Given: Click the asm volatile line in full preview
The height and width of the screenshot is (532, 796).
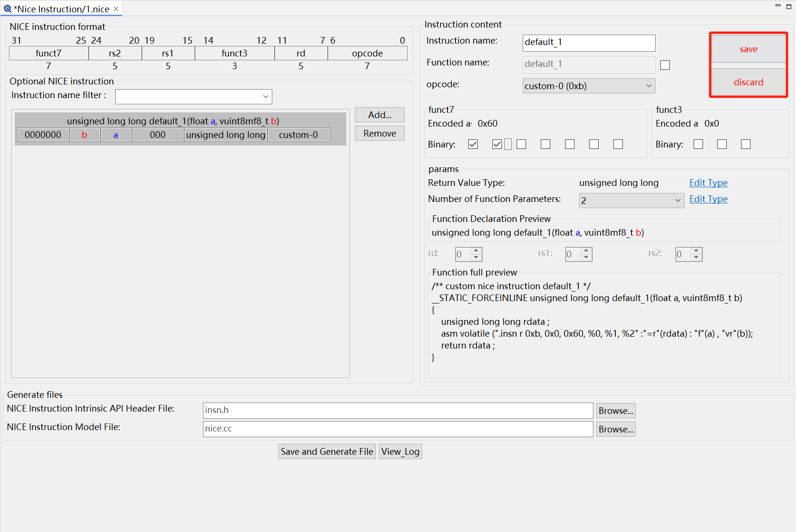Looking at the screenshot, I should click(597, 333).
